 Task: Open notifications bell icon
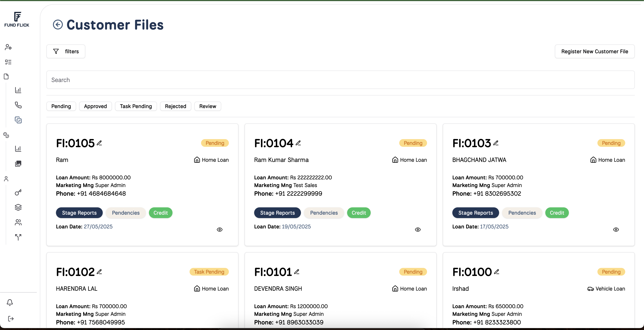[10, 302]
